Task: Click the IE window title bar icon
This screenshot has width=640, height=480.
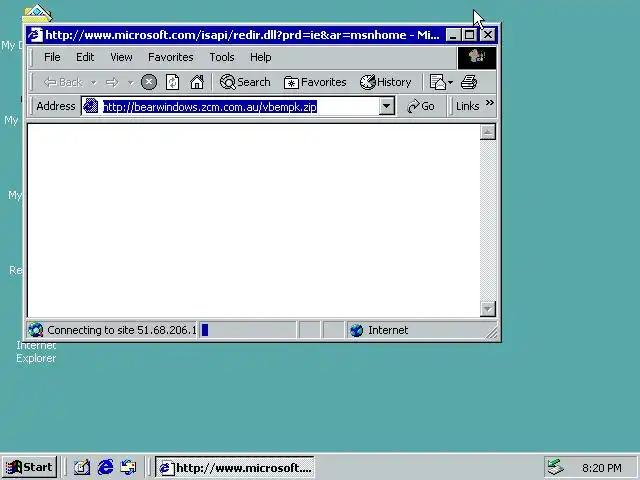Action: [36, 35]
